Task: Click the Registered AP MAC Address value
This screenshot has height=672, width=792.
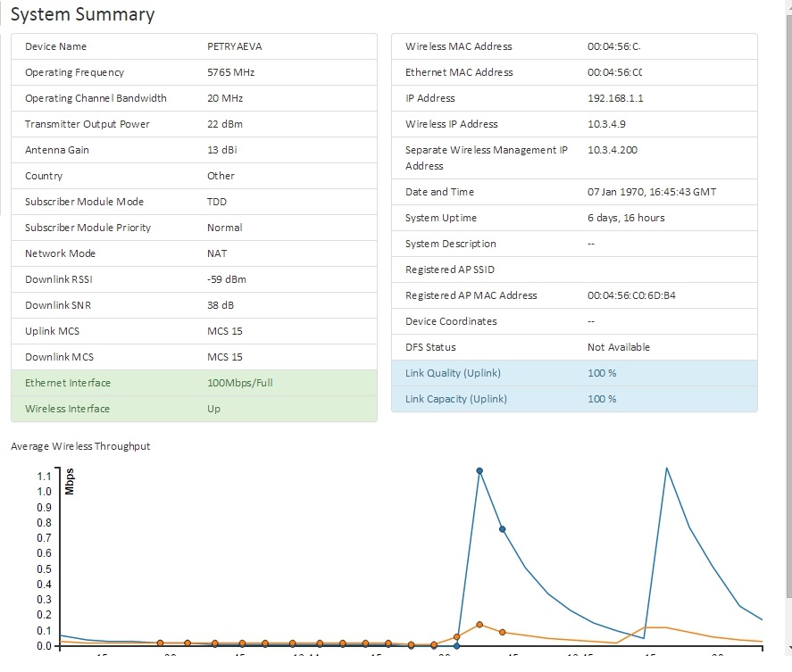Action: [631, 295]
